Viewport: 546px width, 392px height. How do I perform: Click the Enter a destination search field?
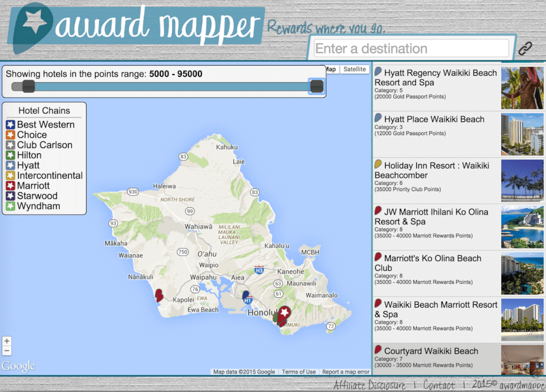pyautogui.click(x=411, y=48)
